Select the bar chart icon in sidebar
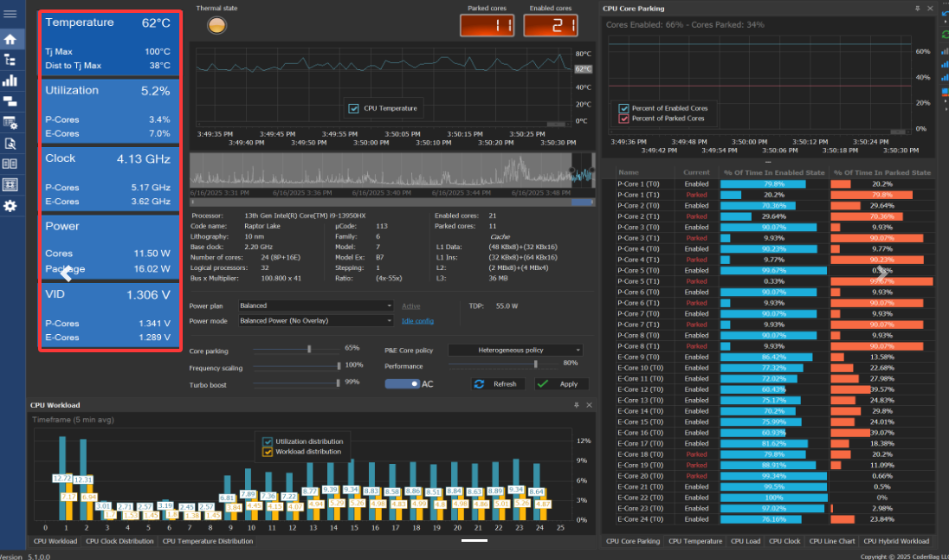949x560 pixels. pos(10,81)
